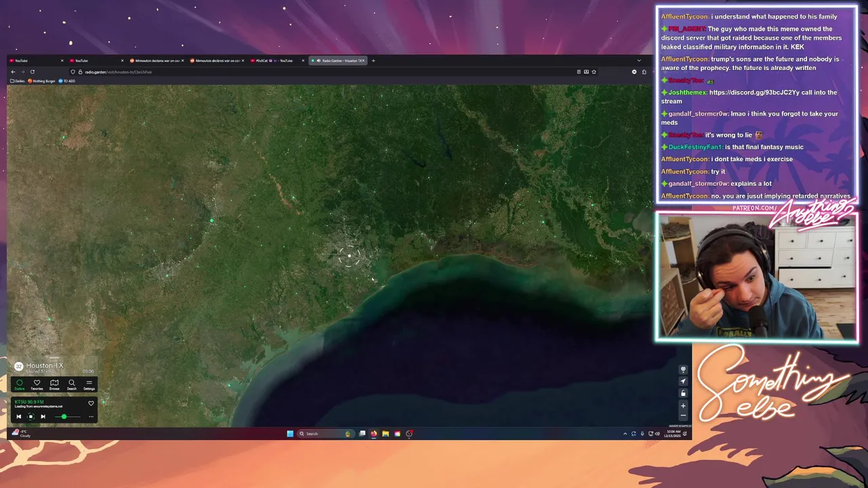Image resolution: width=868 pixels, height=488 pixels.
Task: Click the Houston station dot on map
Action: tap(349, 256)
